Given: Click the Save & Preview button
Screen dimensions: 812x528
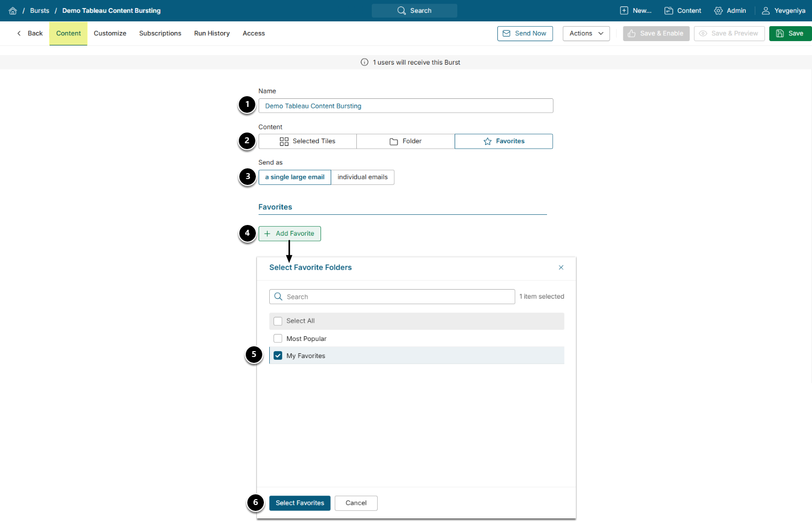Looking at the screenshot, I should (729, 33).
